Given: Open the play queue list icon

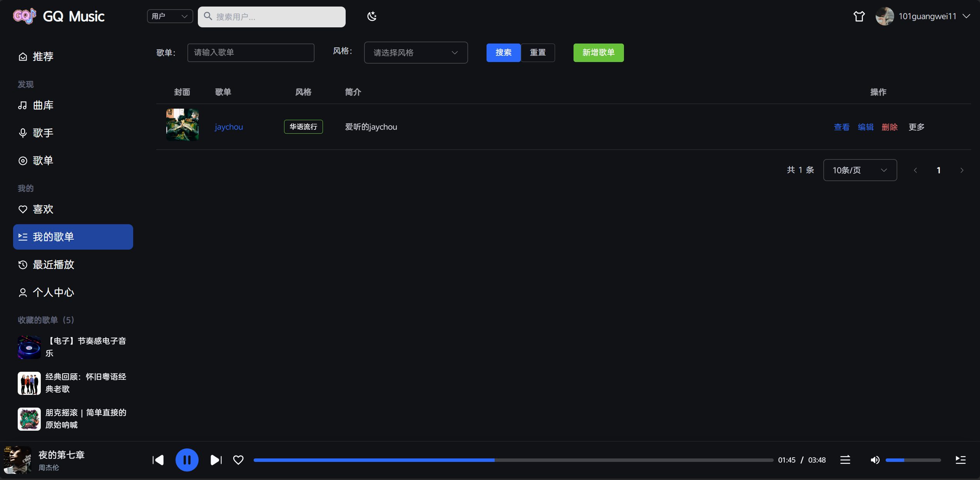Looking at the screenshot, I should point(960,460).
